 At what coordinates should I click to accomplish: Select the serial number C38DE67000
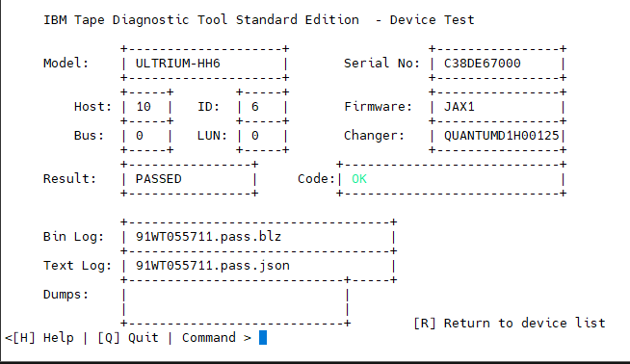point(483,64)
